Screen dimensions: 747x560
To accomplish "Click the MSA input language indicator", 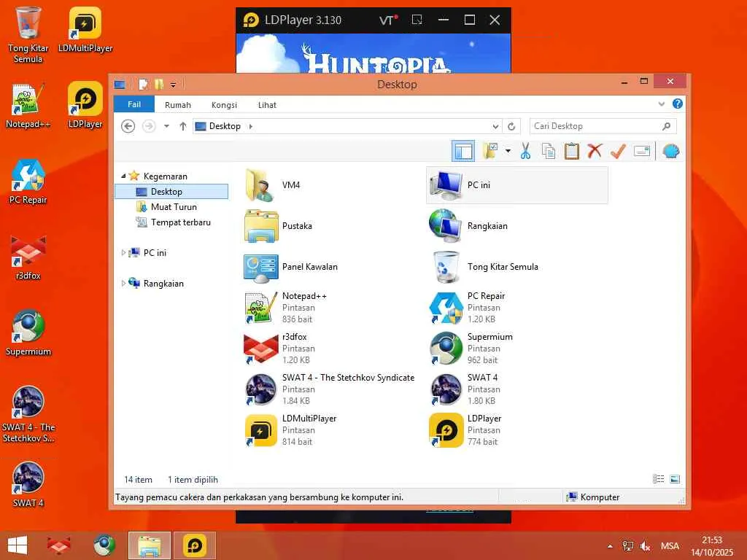I will 670,546.
